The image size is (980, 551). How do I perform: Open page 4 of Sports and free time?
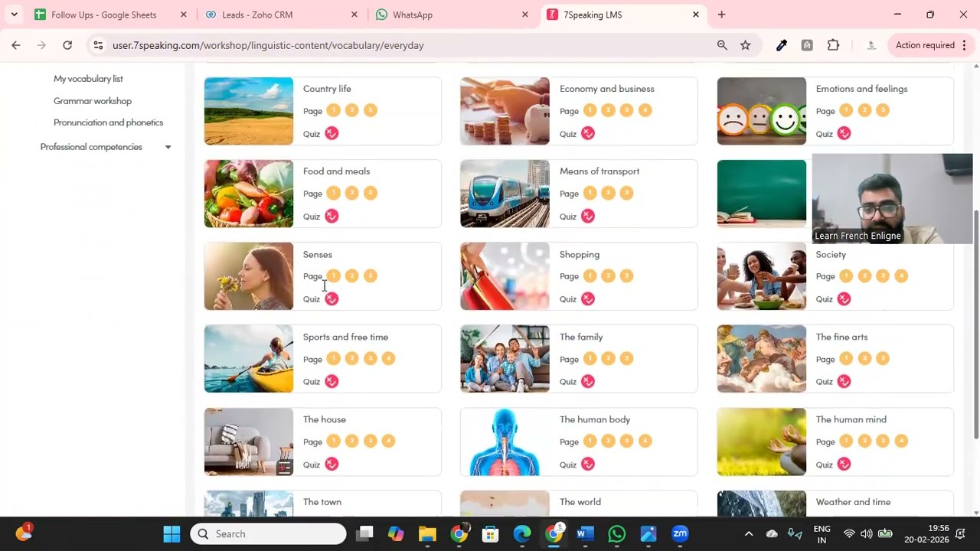(388, 358)
